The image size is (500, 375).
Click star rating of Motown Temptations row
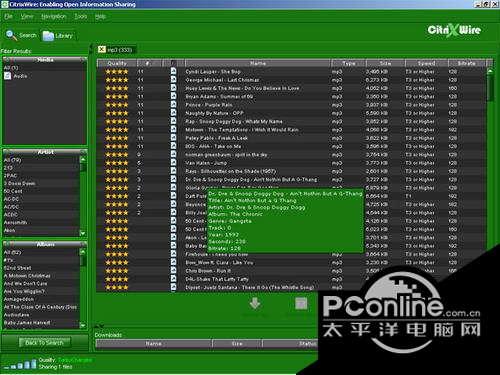point(117,130)
